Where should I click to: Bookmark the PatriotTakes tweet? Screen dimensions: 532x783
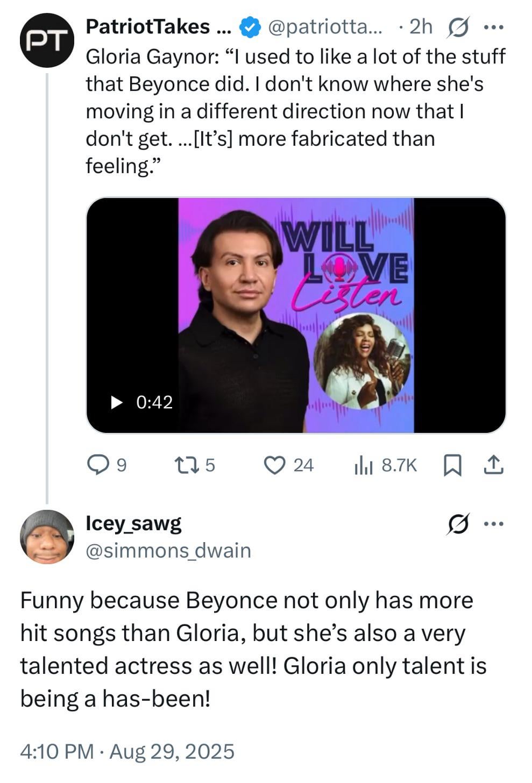coord(452,465)
